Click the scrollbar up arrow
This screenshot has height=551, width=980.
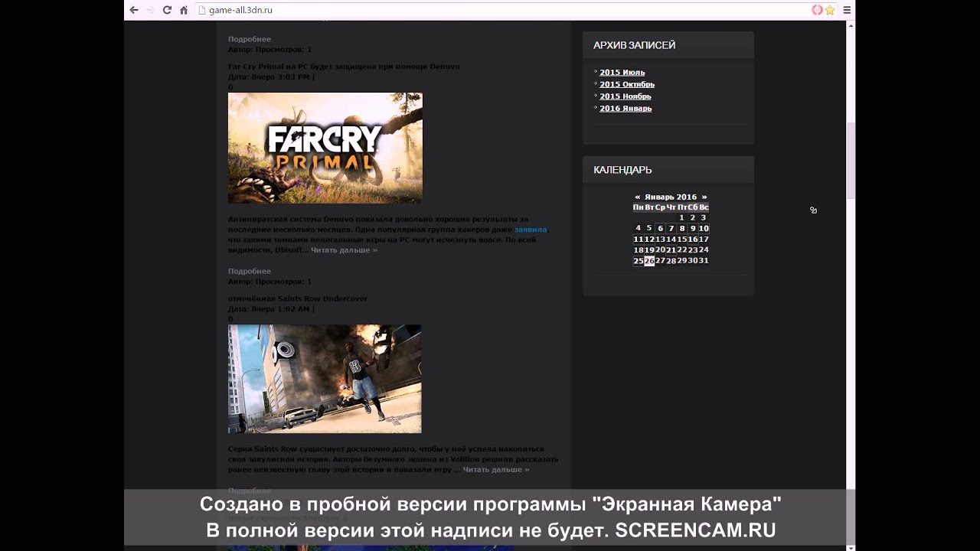[851, 25]
